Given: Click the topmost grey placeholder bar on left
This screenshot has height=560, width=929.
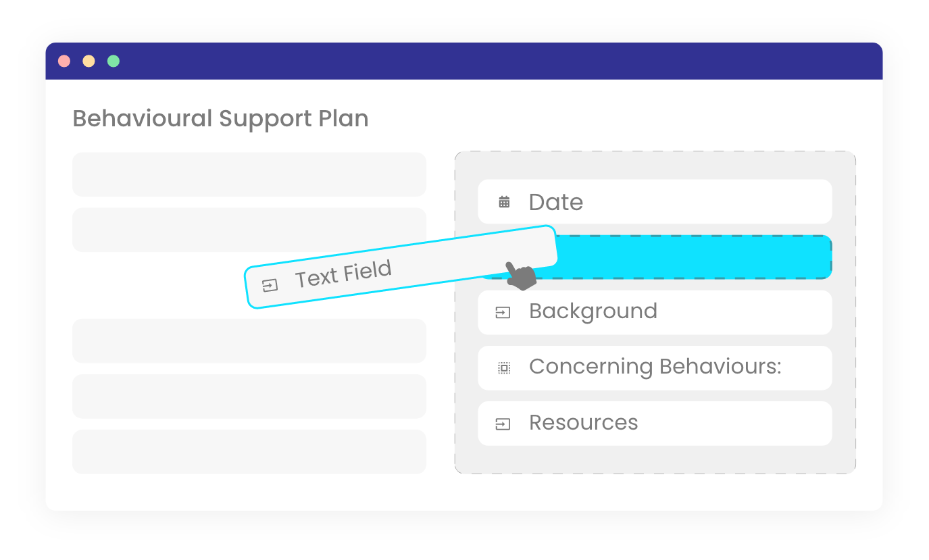Looking at the screenshot, I should pos(249,174).
